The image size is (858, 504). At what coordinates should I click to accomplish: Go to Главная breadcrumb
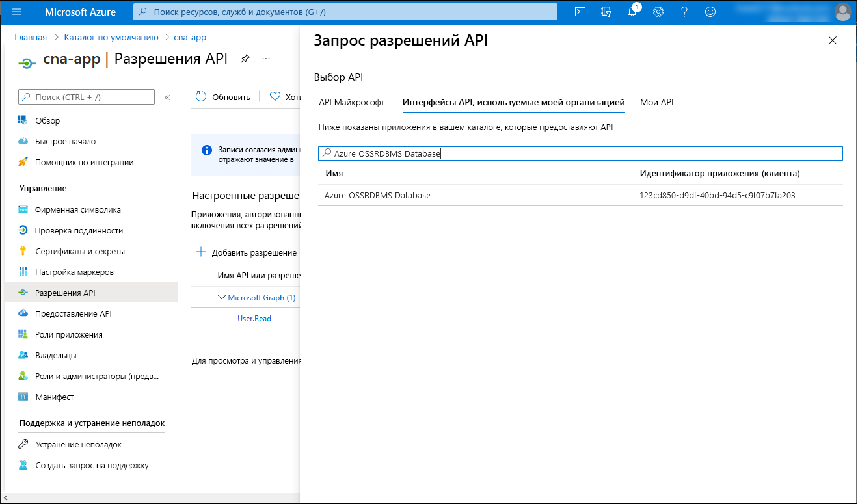coord(31,37)
